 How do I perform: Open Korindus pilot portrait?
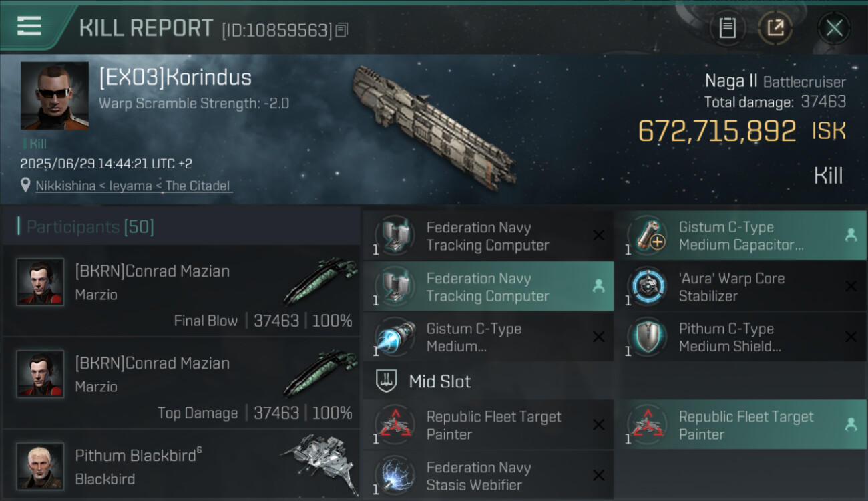(x=55, y=96)
